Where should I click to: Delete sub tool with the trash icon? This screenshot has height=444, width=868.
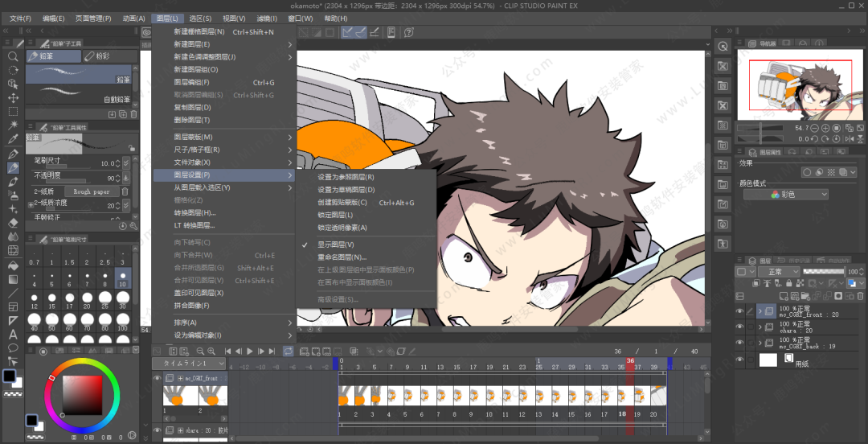133,114
